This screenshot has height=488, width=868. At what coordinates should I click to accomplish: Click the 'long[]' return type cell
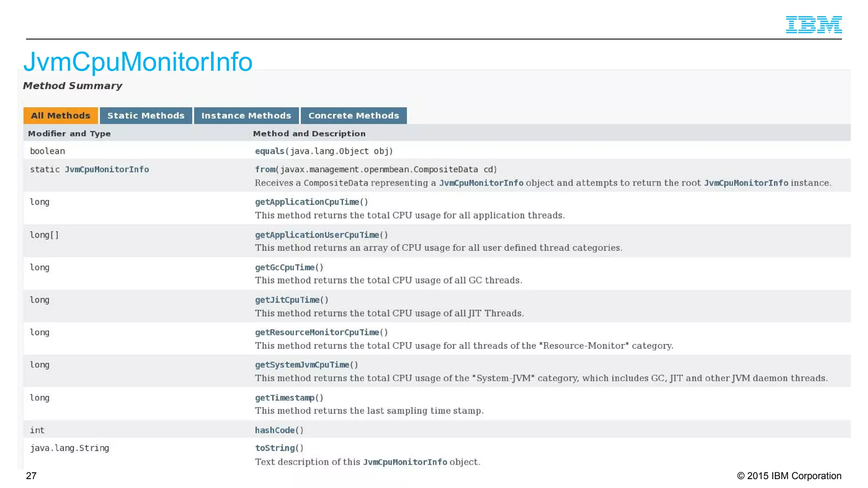tap(44, 235)
